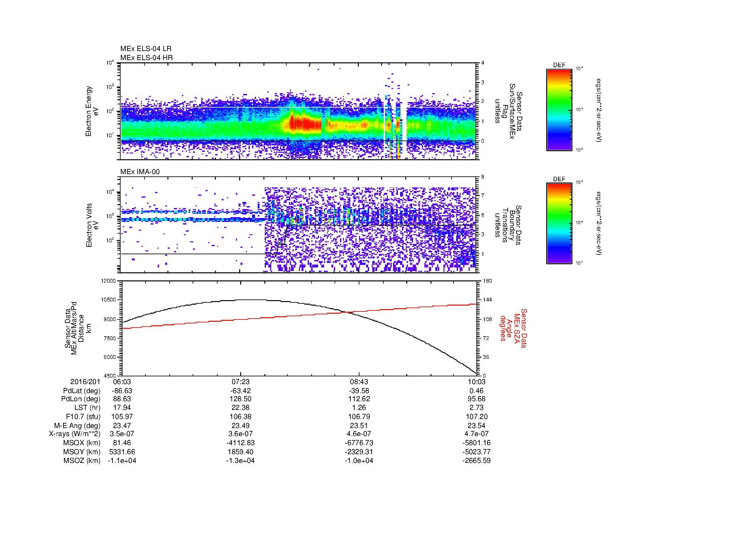The height and width of the screenshot is (534, 756).
Task: Click the MSOY value '-2329.31'
Action: pyautogui.click(x=358, y=452)
